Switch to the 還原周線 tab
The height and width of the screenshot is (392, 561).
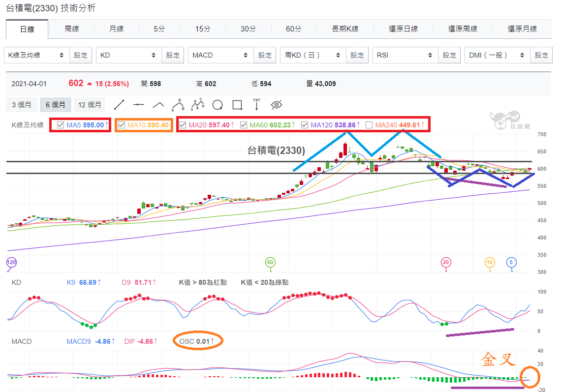463,29
